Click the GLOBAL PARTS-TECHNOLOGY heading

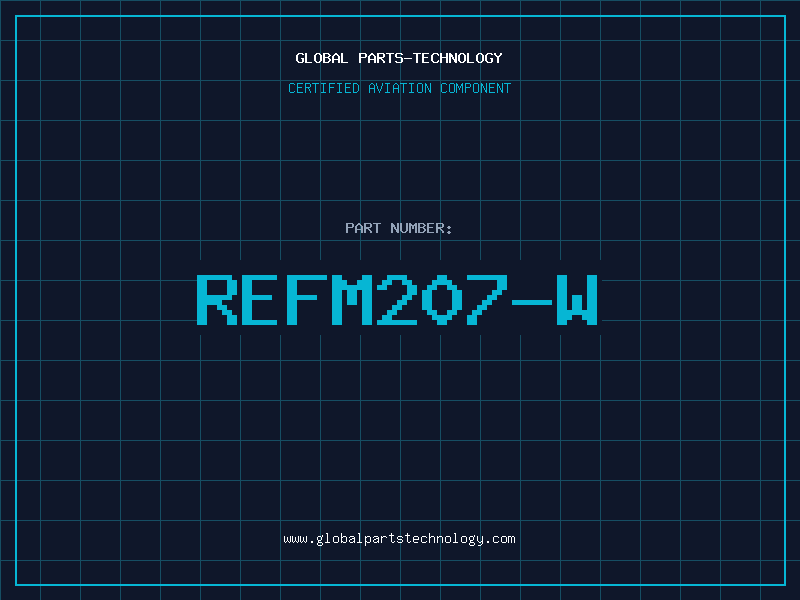pos(399,58)
